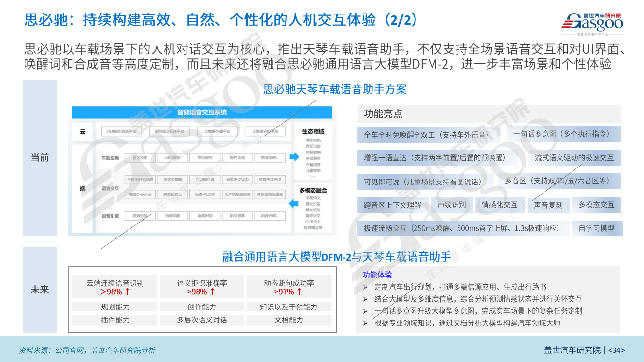Screen dimensions: 644x362
Task: Click the 流式多意图 box
Action: pos(172,180)
